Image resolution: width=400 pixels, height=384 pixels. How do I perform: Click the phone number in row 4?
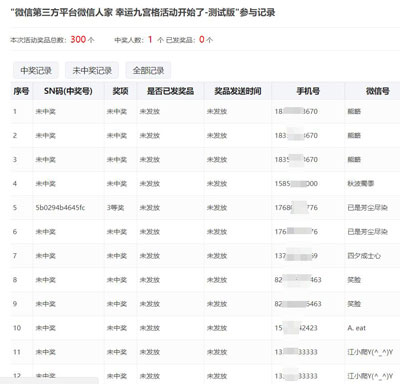296,184
